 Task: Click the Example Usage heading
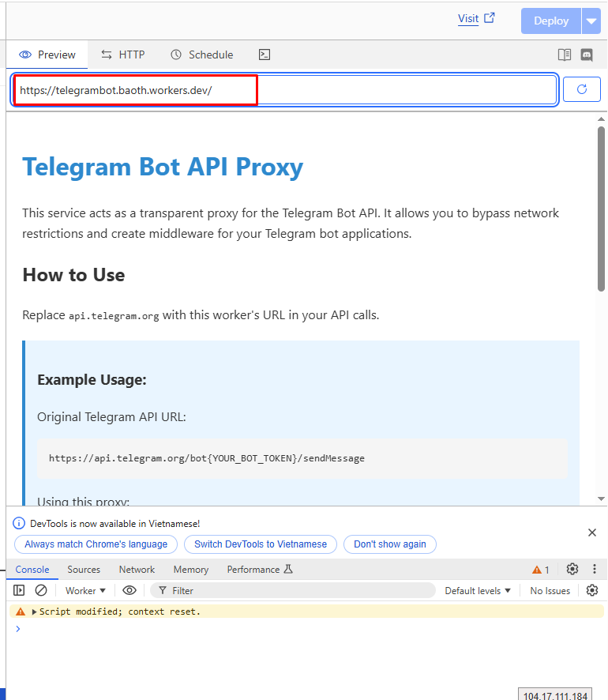92,380
